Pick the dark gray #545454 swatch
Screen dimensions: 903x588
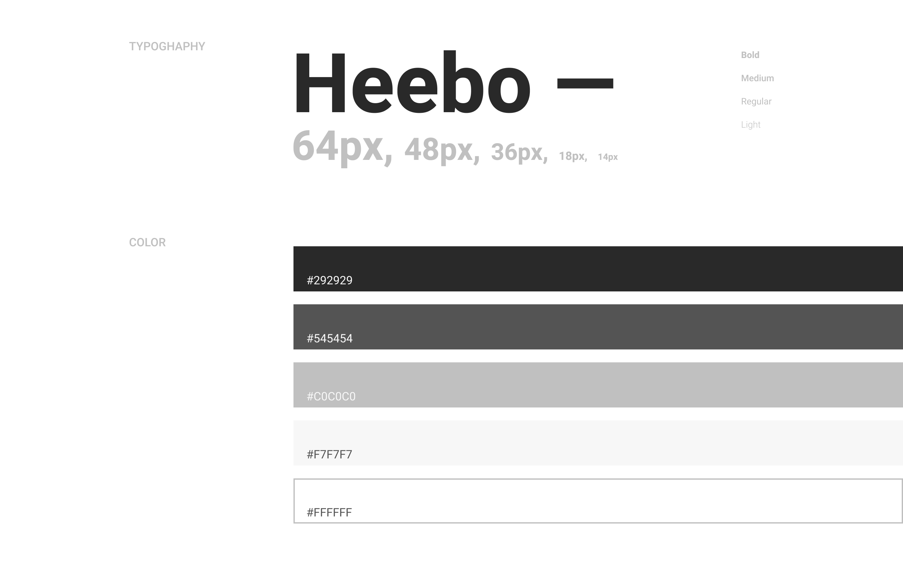tap(598, 327)
